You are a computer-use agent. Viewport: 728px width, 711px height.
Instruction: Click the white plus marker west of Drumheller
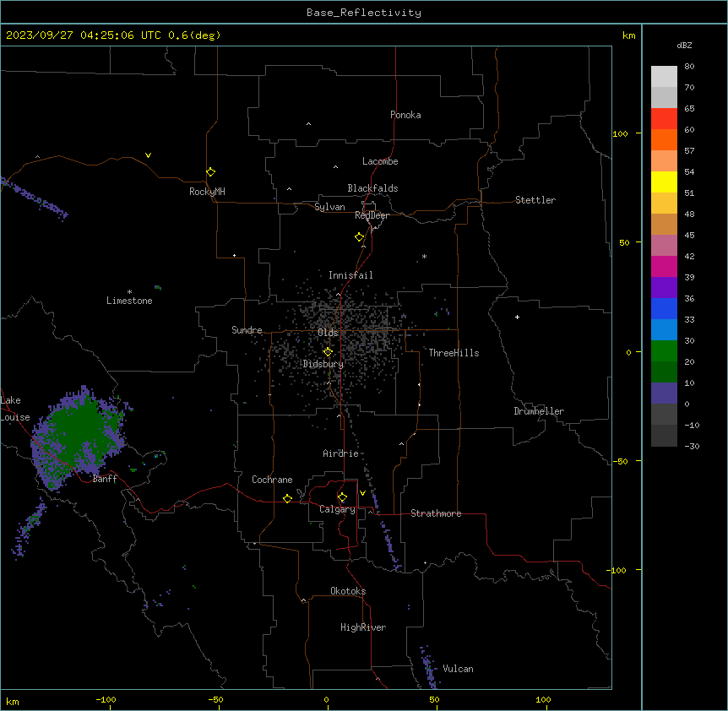[x=517, y=317]
